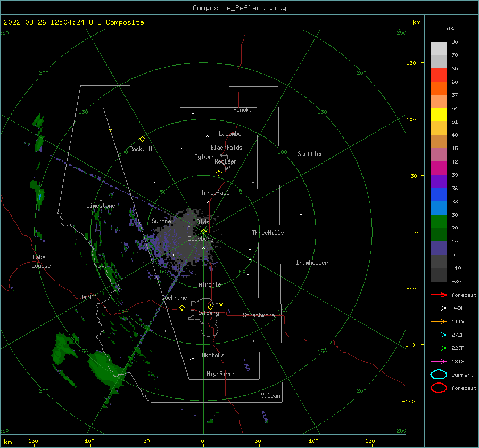The height and width of the screenshot is (448, 479).
Task: Click the Okotoks label
Action: pyautogui.click(x=213, y=355)
